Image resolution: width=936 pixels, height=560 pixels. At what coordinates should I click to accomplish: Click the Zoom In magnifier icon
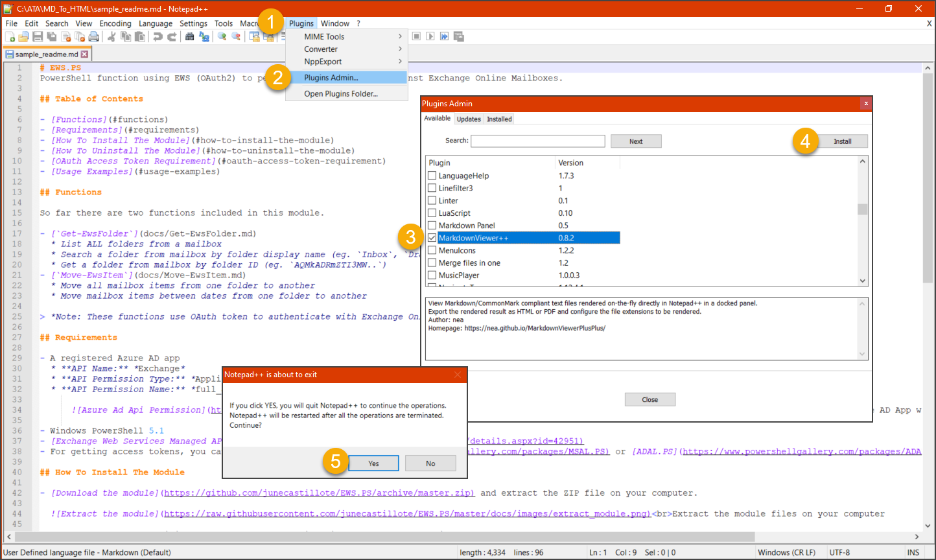point(222,36)
